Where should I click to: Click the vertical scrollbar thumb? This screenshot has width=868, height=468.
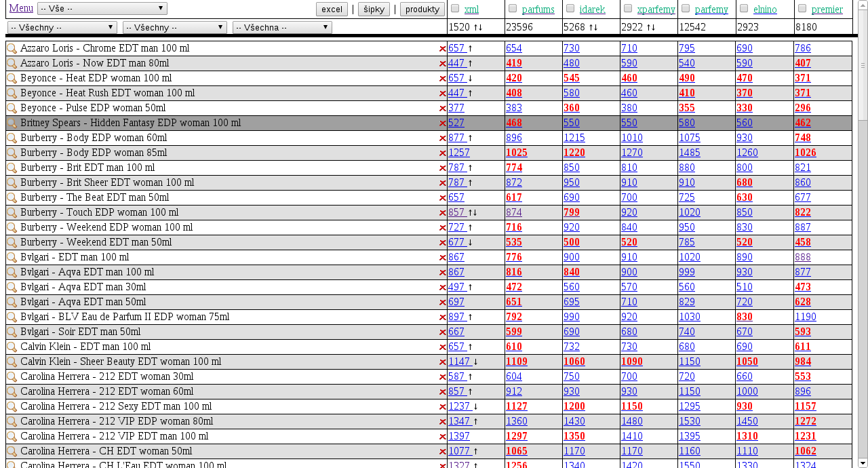click(x=863, y=65)
